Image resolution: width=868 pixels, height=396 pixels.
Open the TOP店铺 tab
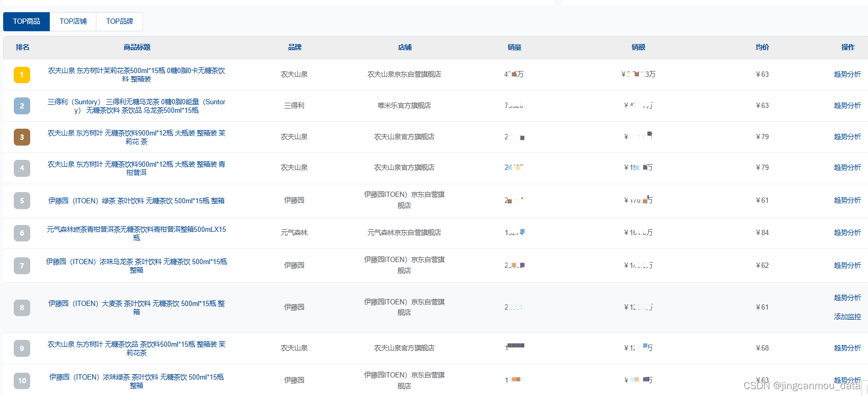pyautogui.click(x=73, y=22)
